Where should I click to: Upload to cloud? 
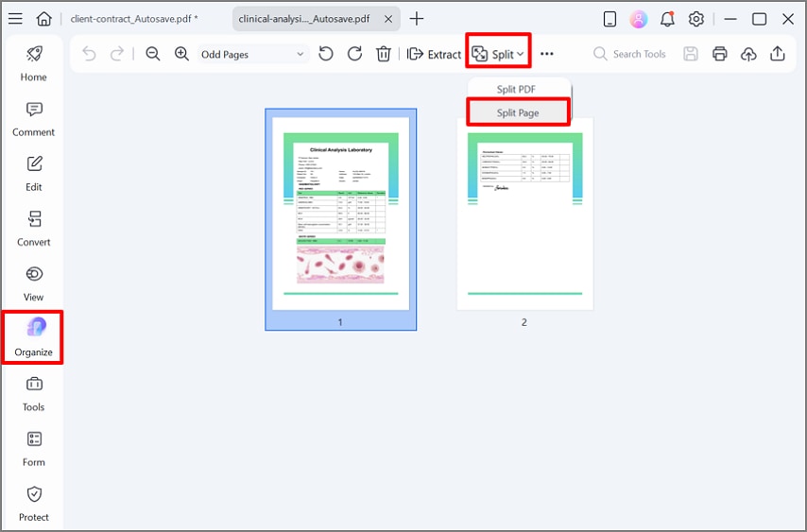coord(748,54)
